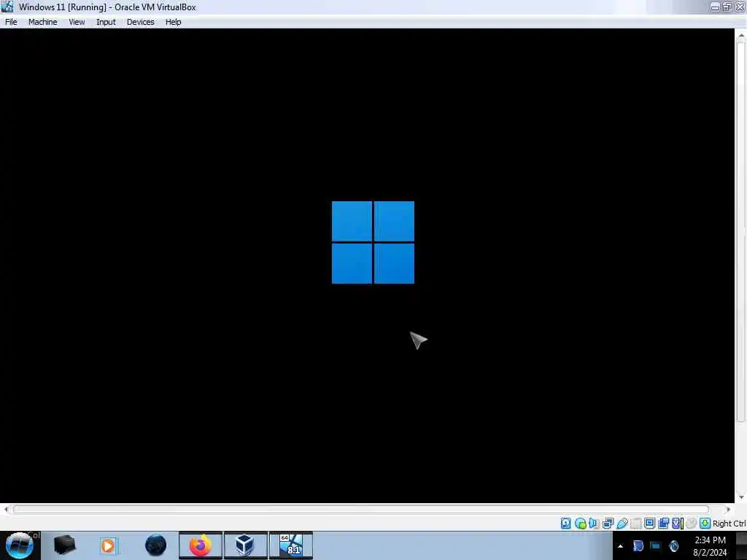Open the View menu
Viewport: 747px width, 560px height.
[77, 22]
